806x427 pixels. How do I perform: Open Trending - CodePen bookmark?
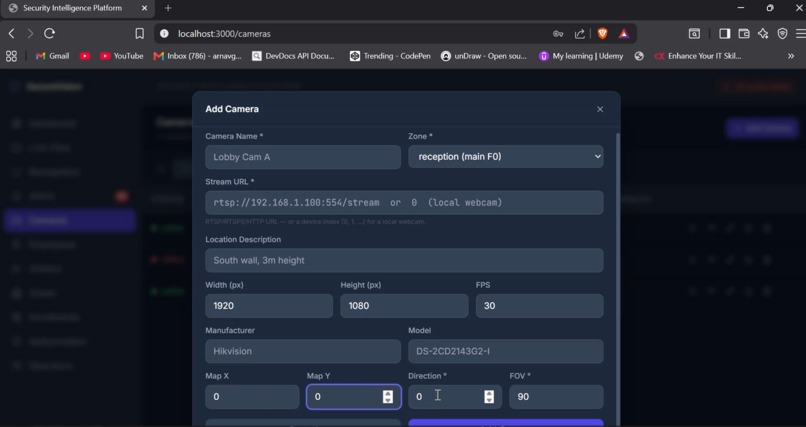point(390,56)
